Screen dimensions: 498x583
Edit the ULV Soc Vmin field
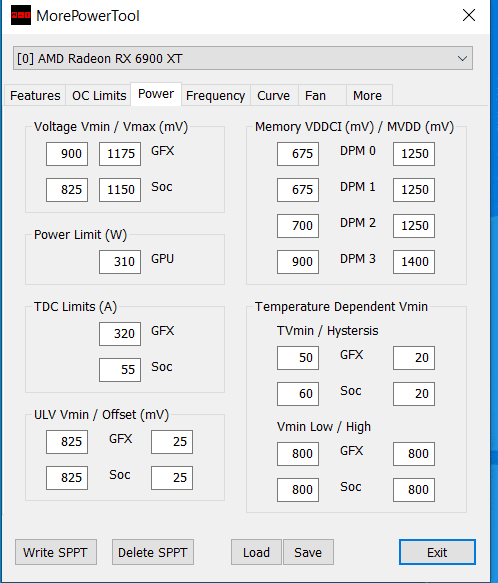(67, 478)
